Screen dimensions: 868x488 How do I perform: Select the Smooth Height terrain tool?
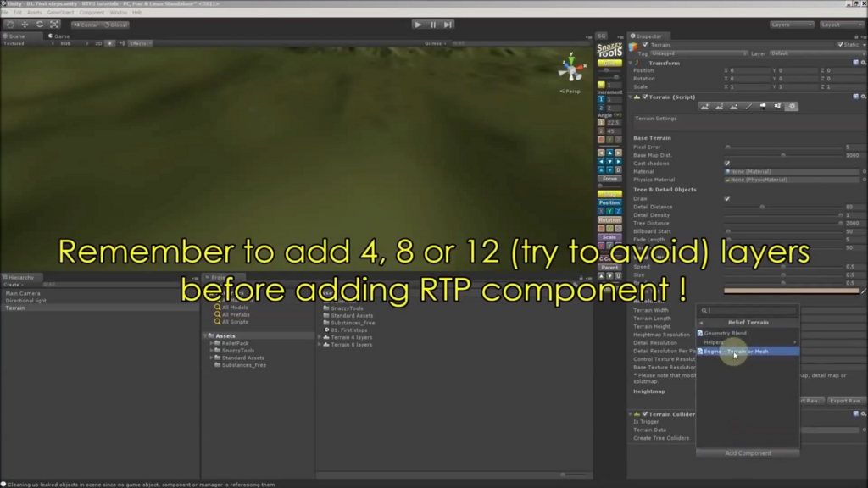tap(733, 106)
